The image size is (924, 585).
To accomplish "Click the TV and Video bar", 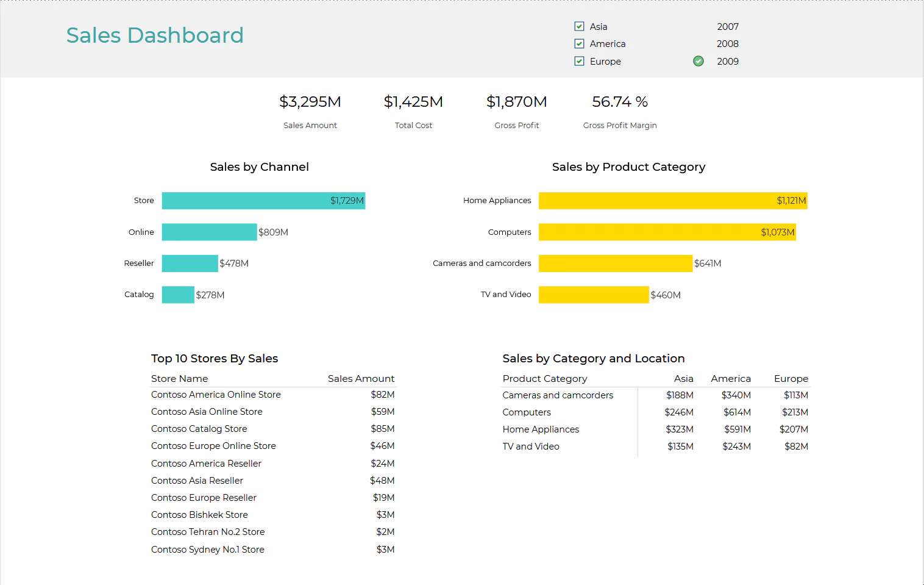I will click(593, 294).
